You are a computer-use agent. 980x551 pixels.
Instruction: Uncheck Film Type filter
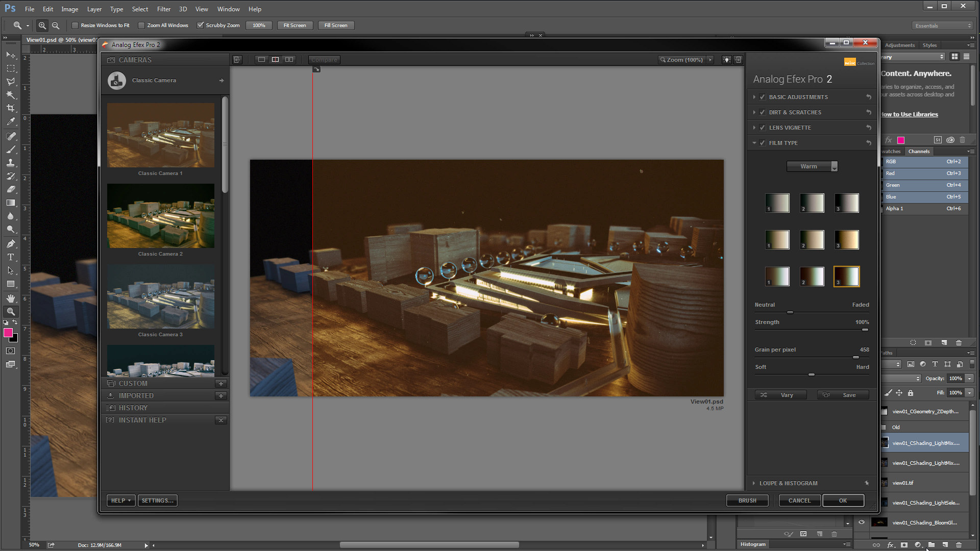point(763,143)
